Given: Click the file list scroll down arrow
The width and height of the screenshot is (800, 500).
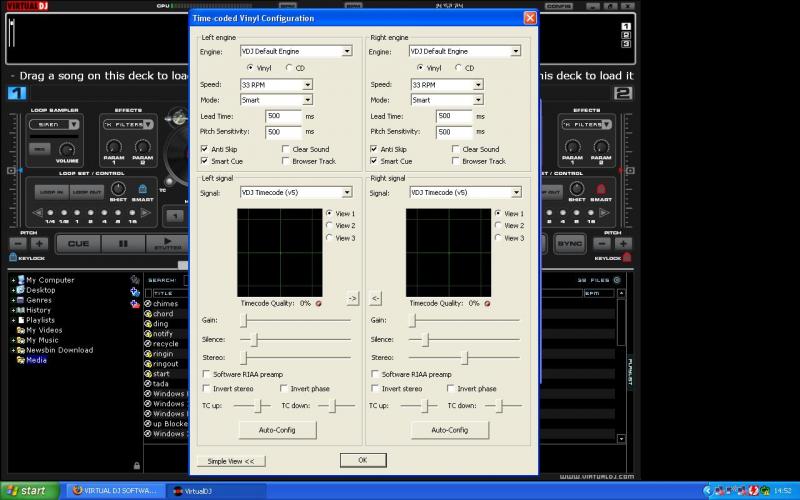Looking at the screenshot, I should [621, 438].
